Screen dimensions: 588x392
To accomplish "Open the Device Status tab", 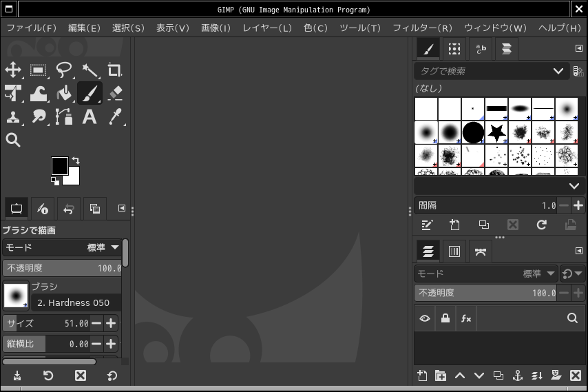I will tap(43, 209).
